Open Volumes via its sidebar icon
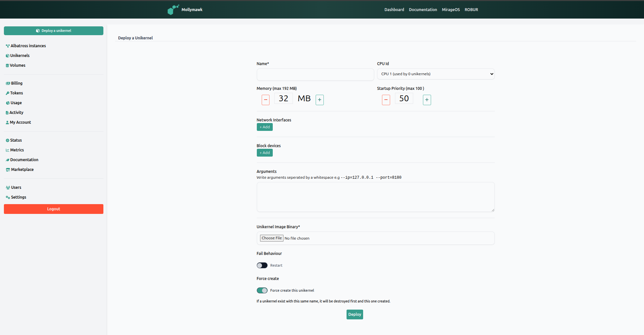Viewport: 644px width, 335px height. (7, 65)
